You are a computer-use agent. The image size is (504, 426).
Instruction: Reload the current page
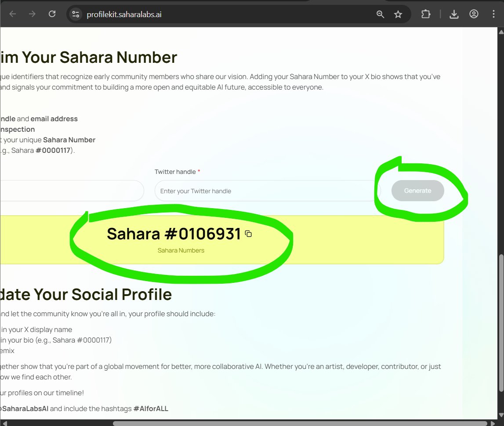pyautogui.click(x=52, y=14)
